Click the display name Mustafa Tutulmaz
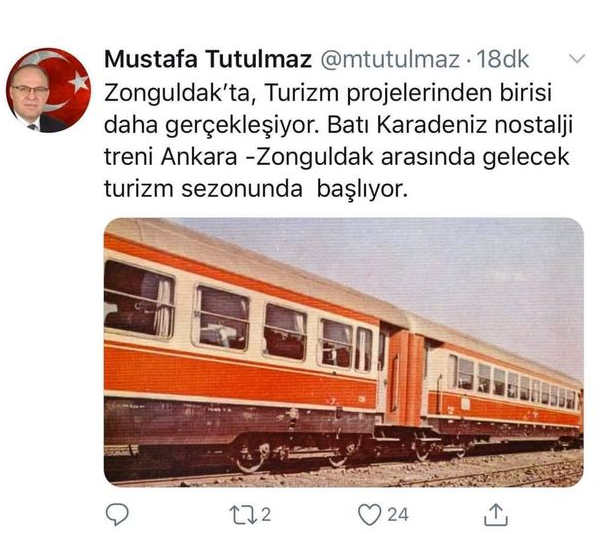The height and width of the screenshot is (534, 609). [208, 59]
